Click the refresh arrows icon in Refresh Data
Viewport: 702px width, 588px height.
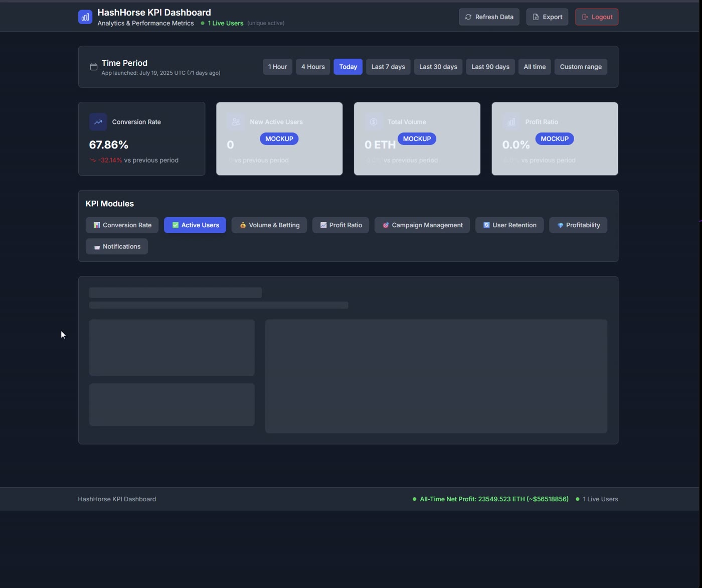tap(468, 17)
